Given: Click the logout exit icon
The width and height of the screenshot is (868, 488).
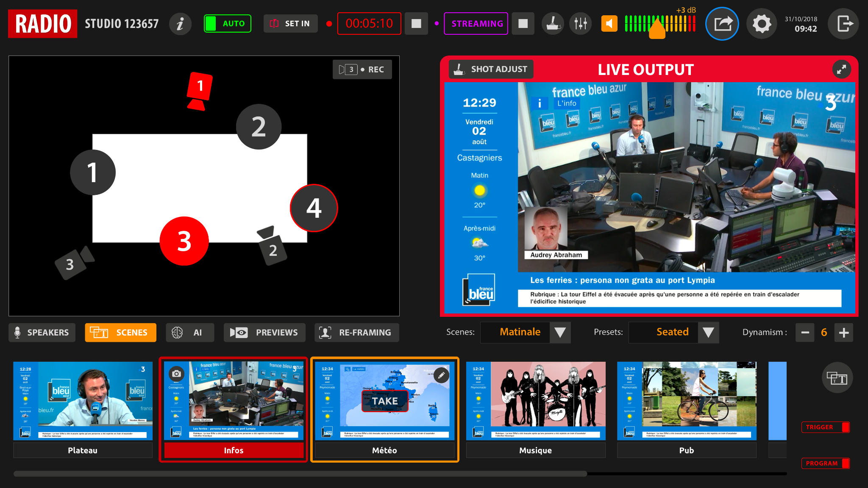Looking at the screenshot, I should 843,24.
